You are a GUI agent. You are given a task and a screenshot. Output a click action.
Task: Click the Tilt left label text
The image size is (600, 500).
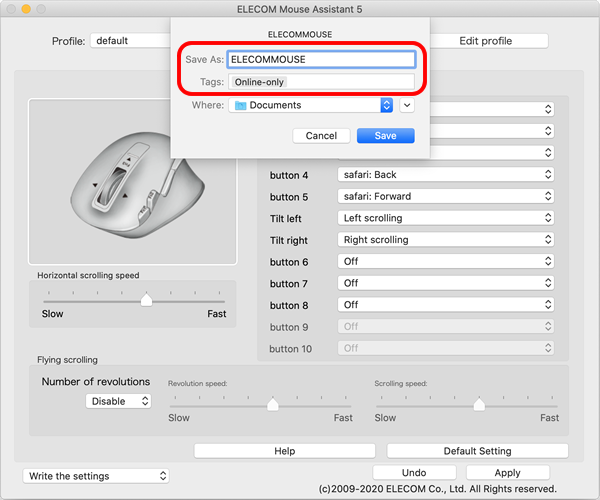[285, 218]
